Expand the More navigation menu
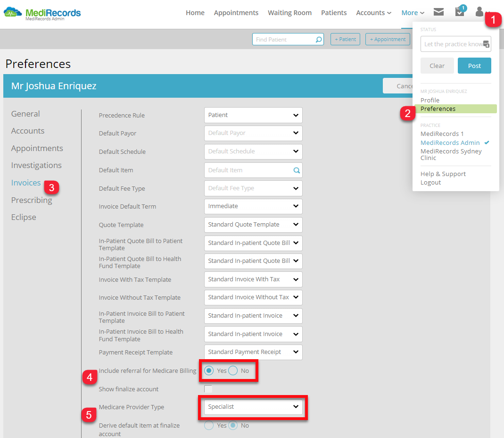The height and width of the screenshot is (438, 504). coord(413,13)
